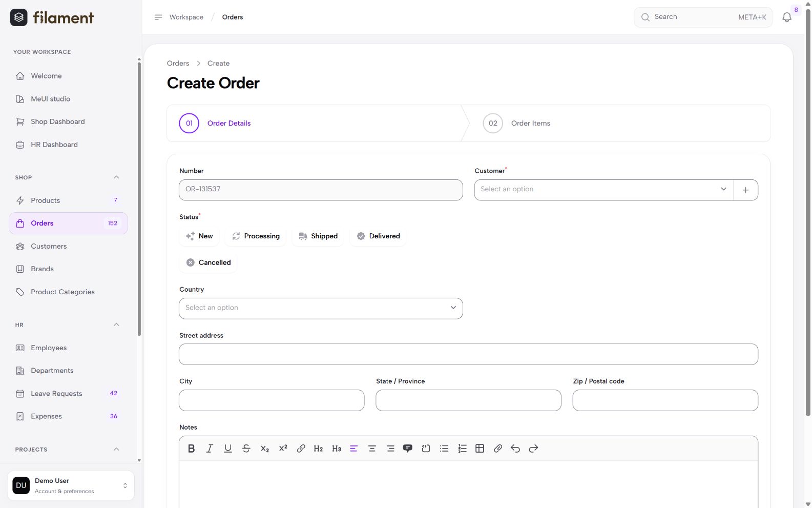
Task: Set the order status to Processing
Action: 256,236
